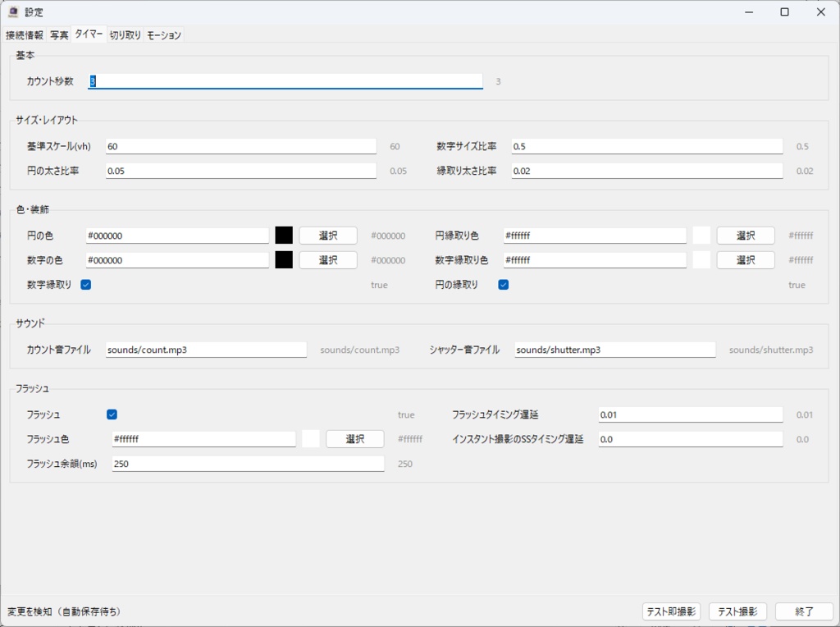This screenshot has height=627, width=840.
Task: Close the 設定 window
Action: 820,11
